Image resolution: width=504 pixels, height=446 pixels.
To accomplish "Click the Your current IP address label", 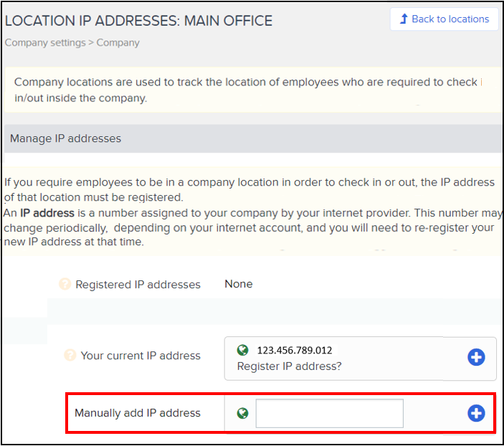I will [141, 356].
